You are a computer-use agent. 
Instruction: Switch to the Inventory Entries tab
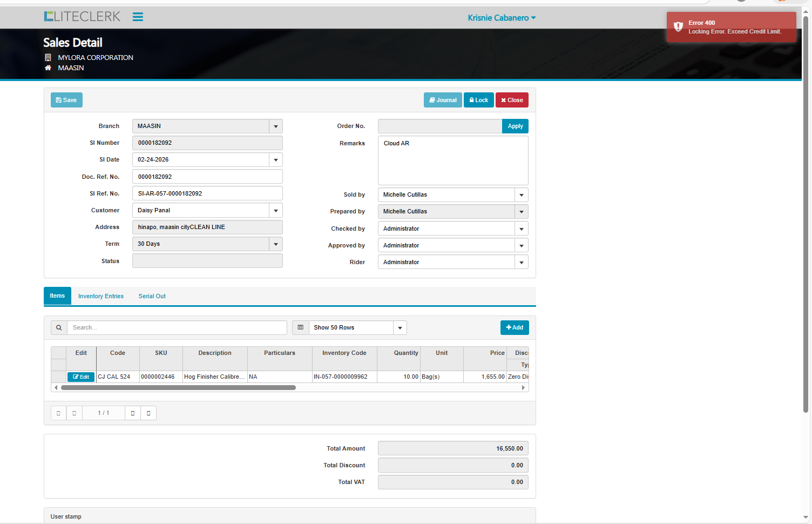pos(101,296)
